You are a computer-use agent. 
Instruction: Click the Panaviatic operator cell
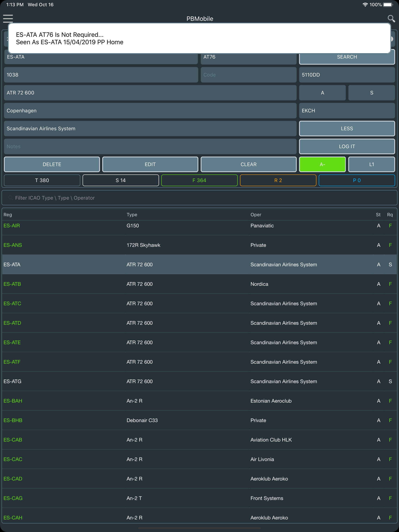coord(262,226)
